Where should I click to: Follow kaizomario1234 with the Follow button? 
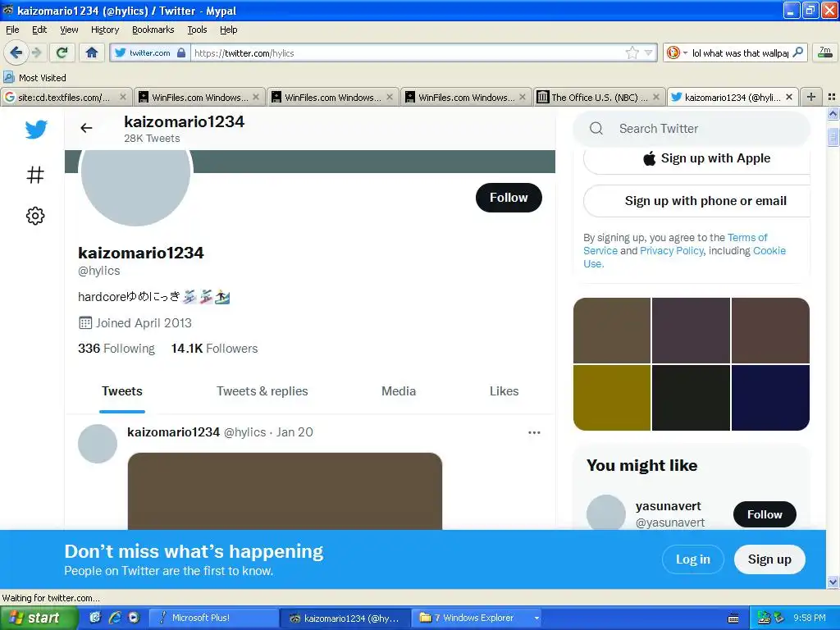pyautogui.click(x=509, y=198)
